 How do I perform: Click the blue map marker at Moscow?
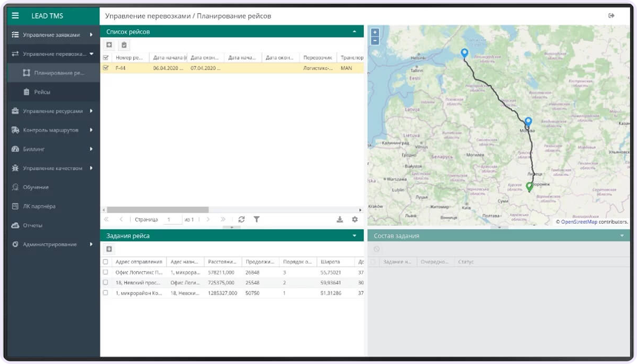[x=528, y=122]
